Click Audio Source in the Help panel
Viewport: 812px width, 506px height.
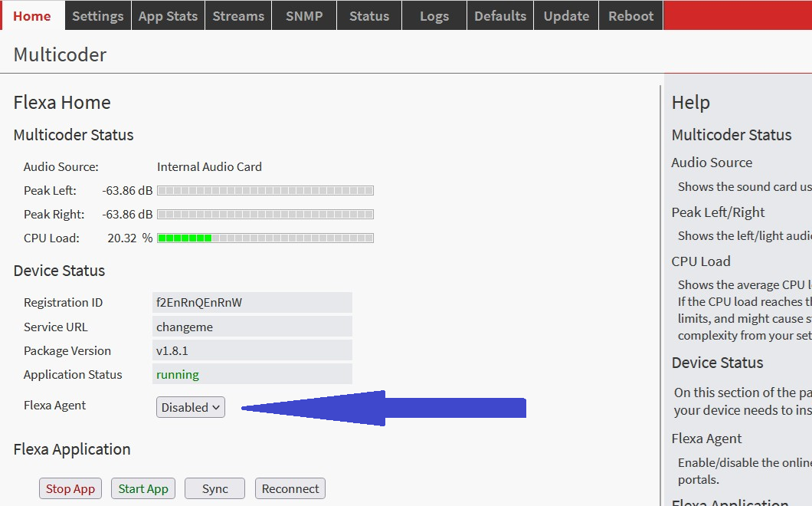tap(712, 163)
